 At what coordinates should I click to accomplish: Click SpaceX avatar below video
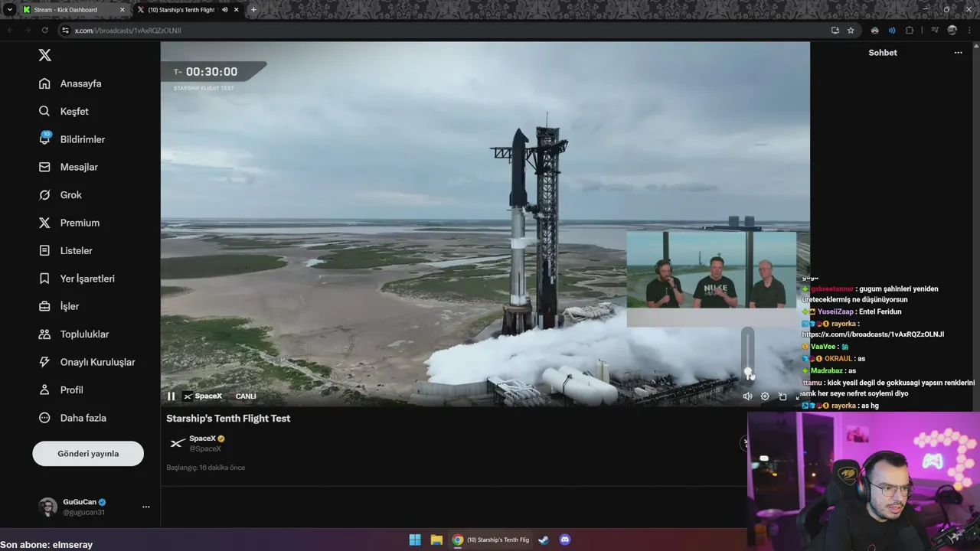click(177, 443)
